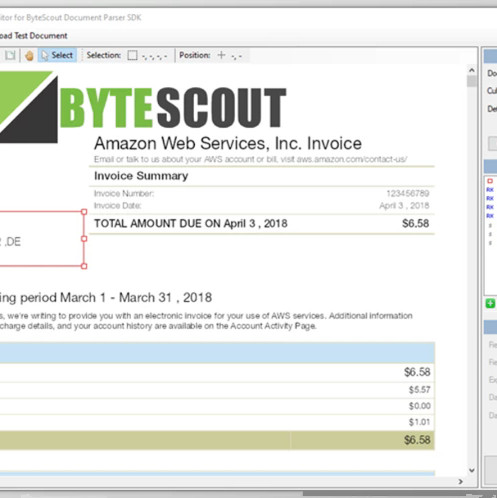Screen dimensions: 497x498
Task: Click the aws.amazon.com/contact-us/ address text
Action: point(352,159)
